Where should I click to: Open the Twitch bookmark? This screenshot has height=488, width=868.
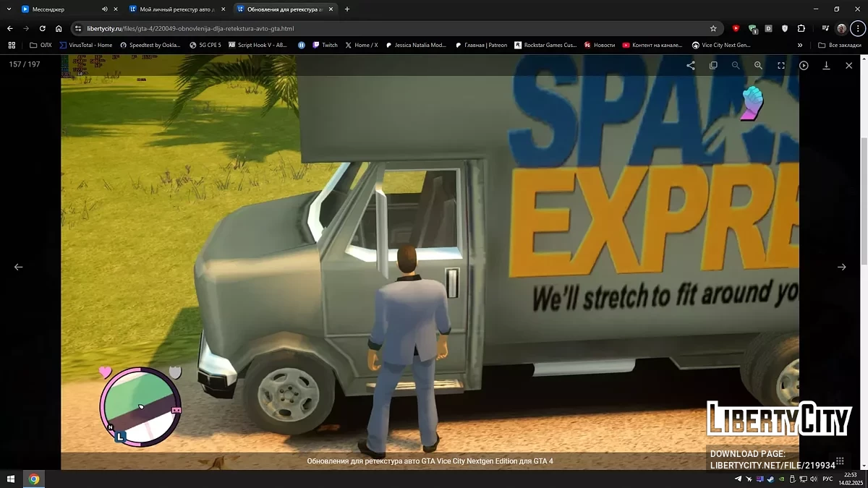pos(325,45)
